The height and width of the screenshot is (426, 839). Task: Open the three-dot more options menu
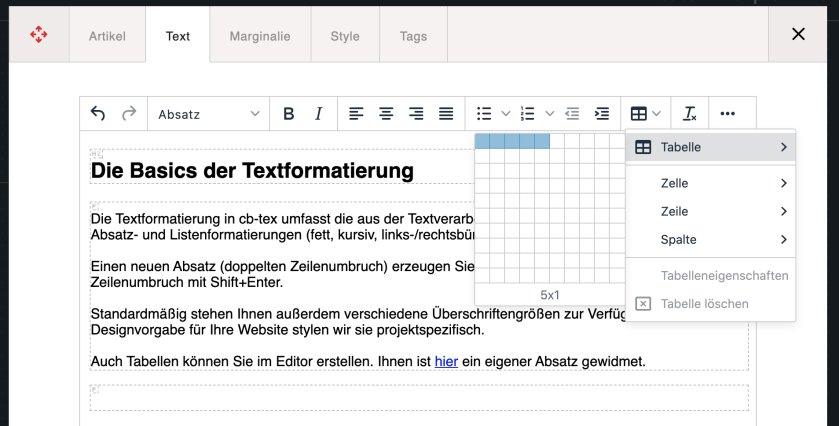coord(728,114)
